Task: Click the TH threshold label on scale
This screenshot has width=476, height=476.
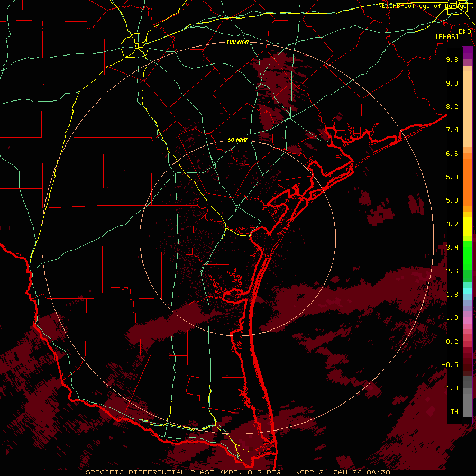Action: click(454, 412)
